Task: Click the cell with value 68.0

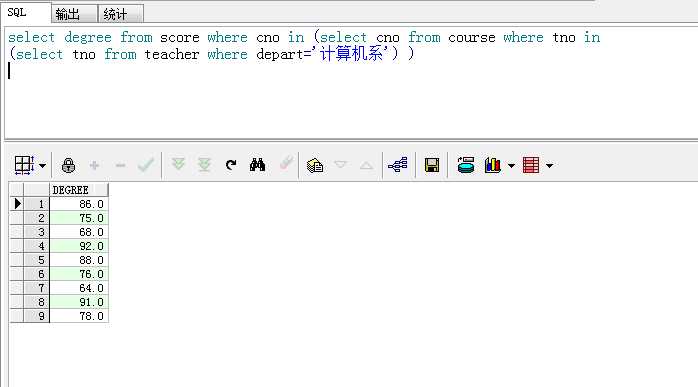Action: click(x=79, y=232)
